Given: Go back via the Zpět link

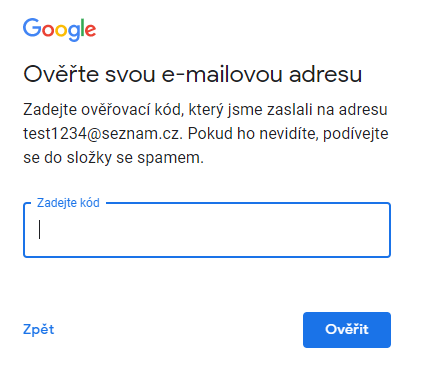Looking at the screenshot, I should click(x=38, y=330).
